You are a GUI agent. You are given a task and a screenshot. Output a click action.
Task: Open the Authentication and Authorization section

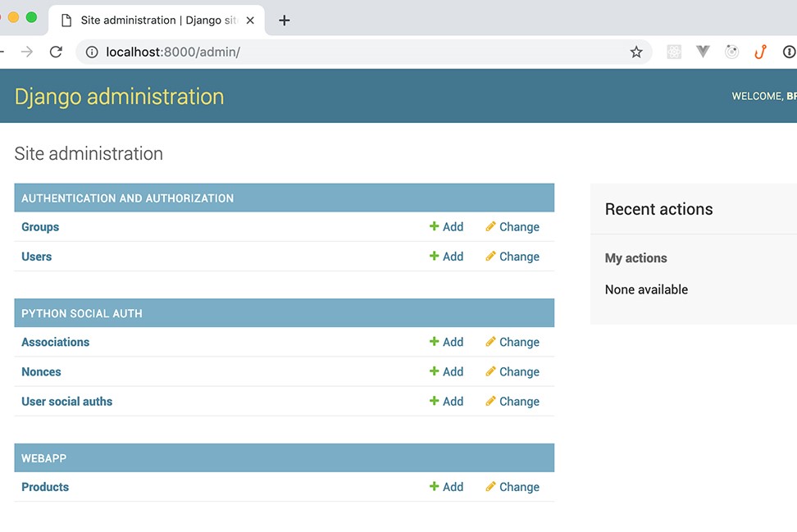pyautogui.click(x=128, y=198)
